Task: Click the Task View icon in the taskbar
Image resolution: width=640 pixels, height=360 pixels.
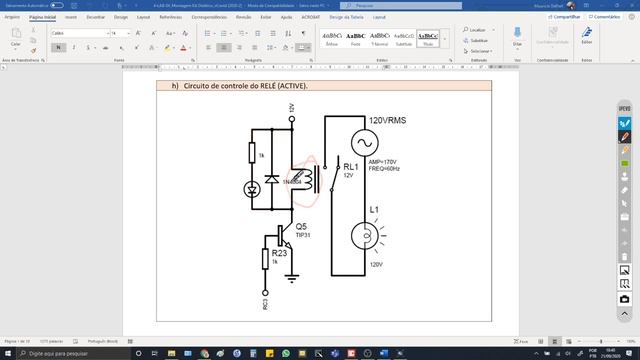Action: point(155,353)
